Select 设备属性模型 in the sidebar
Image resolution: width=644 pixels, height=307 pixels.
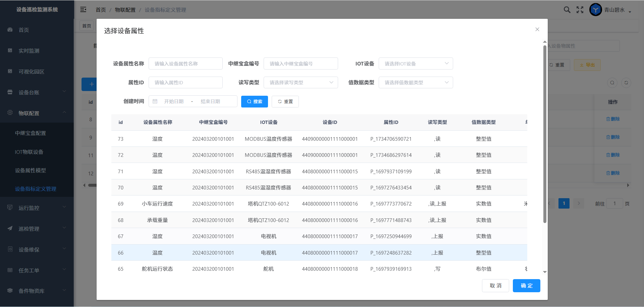click(x=31, y=170)
